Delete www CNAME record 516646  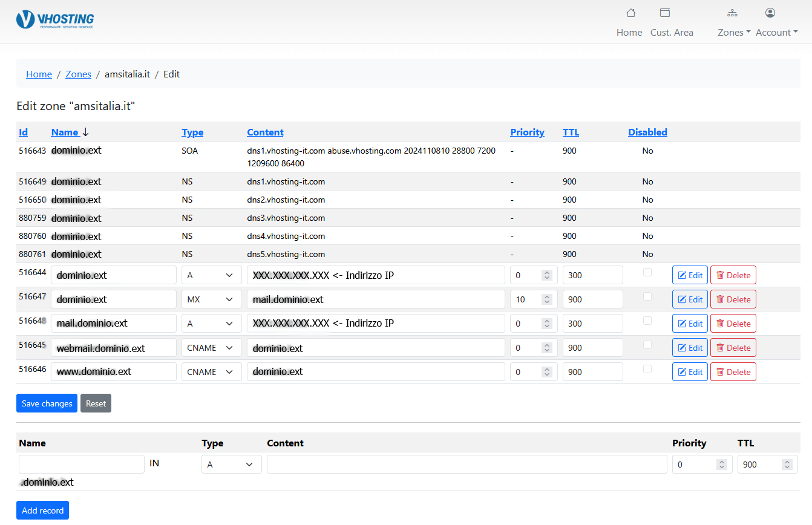click(733, 372)
